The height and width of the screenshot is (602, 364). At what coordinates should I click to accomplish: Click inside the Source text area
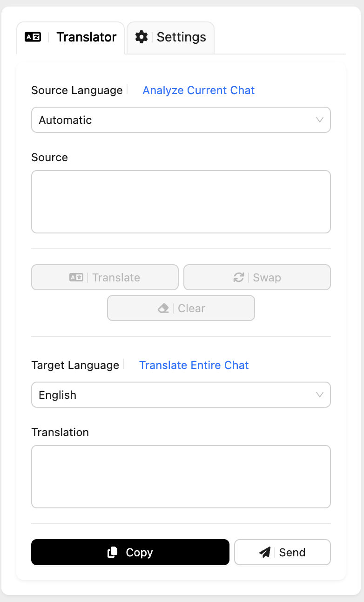181,201
